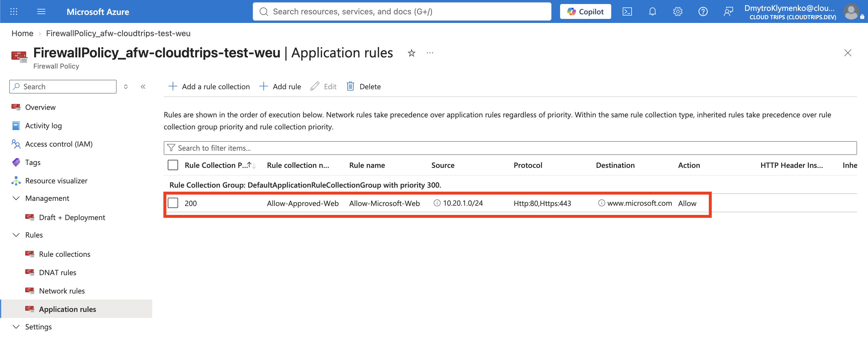
Task: Open the notifications bell
Action: pyautogui.click(x=652, y=12)
